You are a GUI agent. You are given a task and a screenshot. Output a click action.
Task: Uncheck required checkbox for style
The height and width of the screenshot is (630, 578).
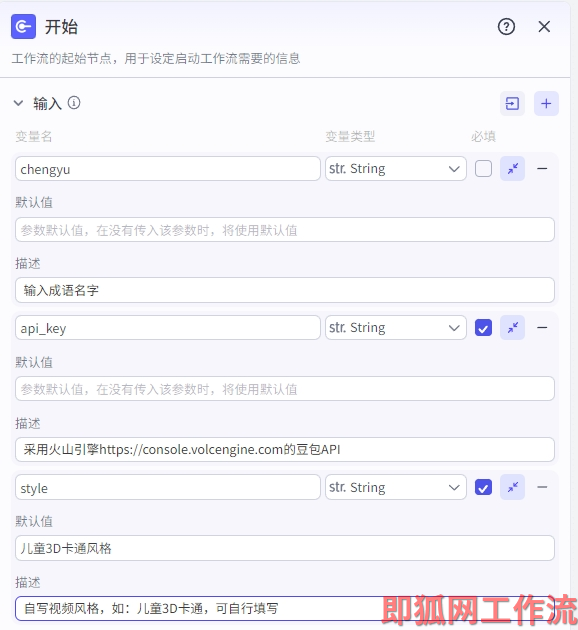[x=483, y=487]
